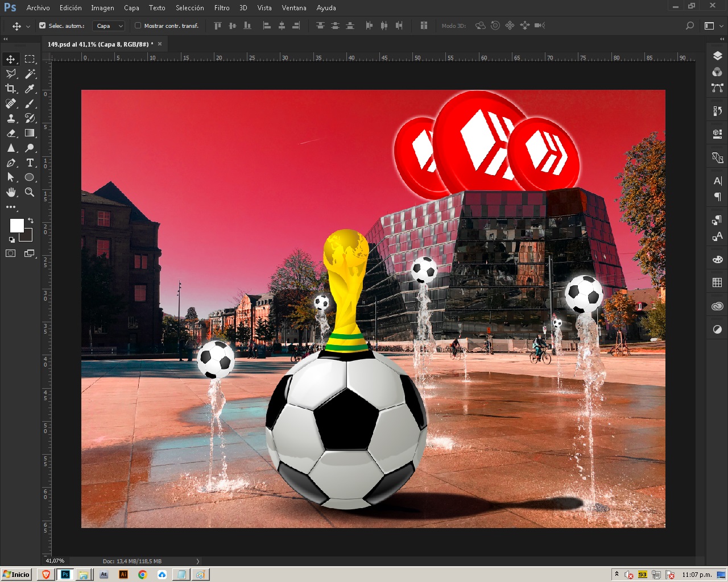Viewport: 728px width, 582px height.
Task: Collapse right panel dock double-arrow
Action: pos(722,39)
